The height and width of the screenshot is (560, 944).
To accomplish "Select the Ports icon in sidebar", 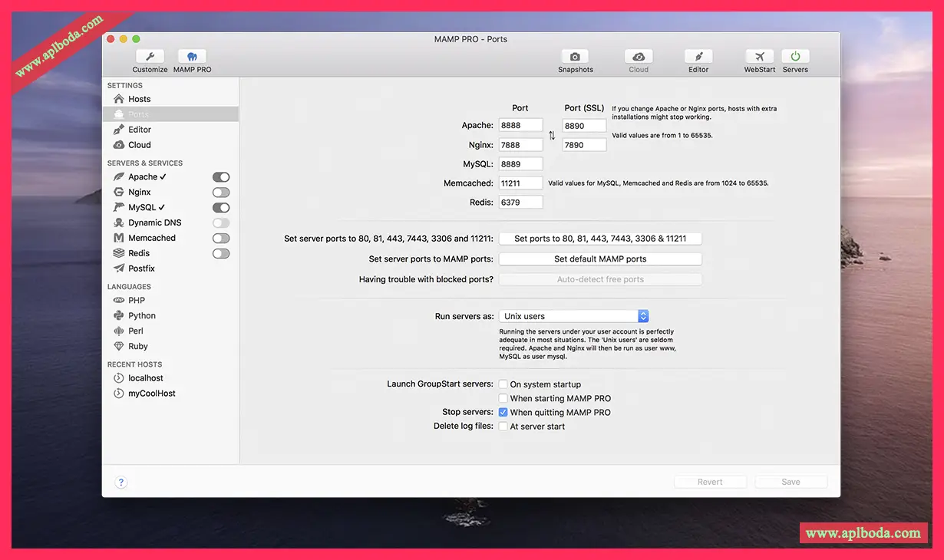I will point(119,114).
